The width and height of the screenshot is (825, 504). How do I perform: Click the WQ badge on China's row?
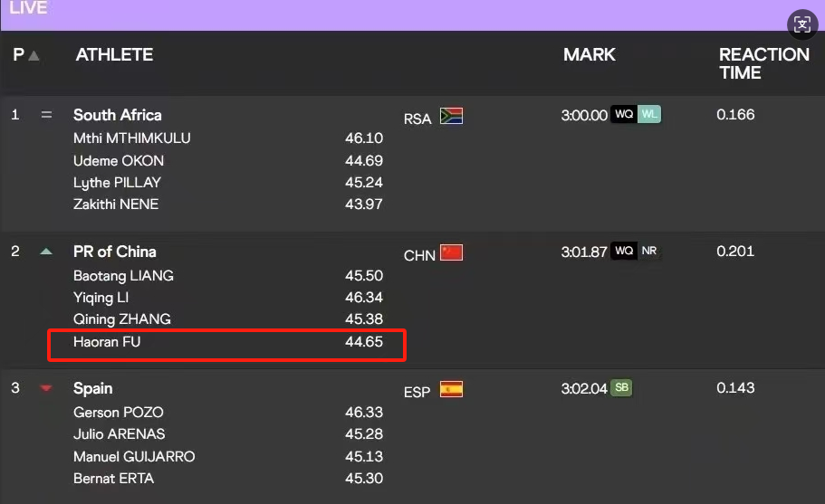pos(624,251)
